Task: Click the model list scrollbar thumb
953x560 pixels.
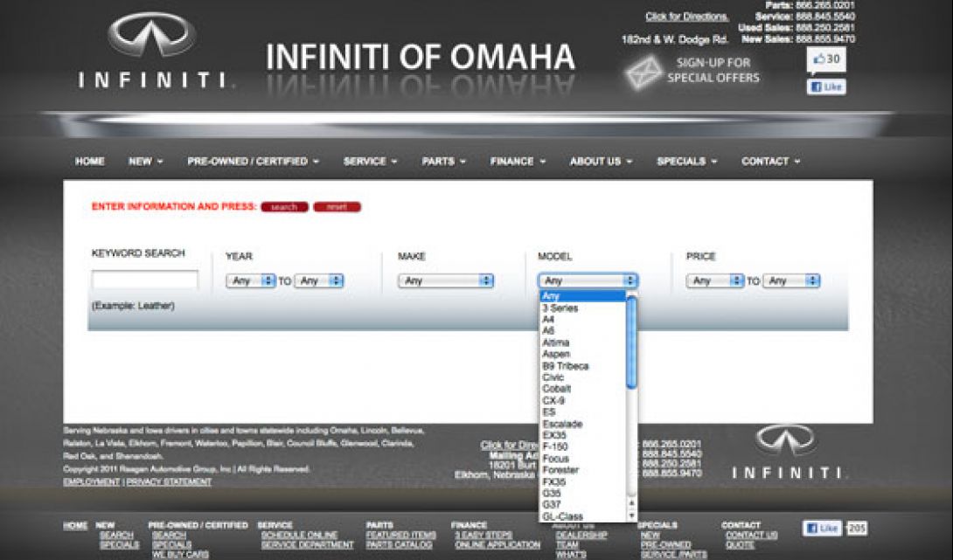Action: [x=631, y=342]
